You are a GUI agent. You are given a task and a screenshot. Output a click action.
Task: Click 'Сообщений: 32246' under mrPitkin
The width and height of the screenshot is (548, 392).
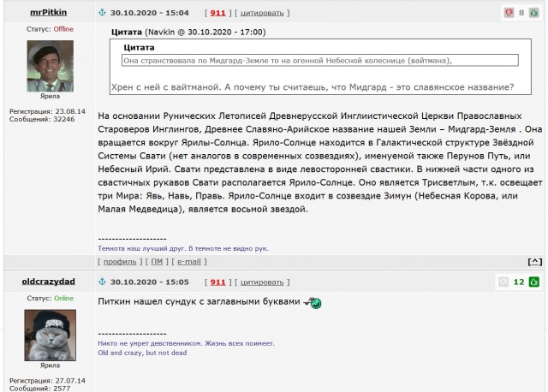pyautogui.click(x=42, y=119)
